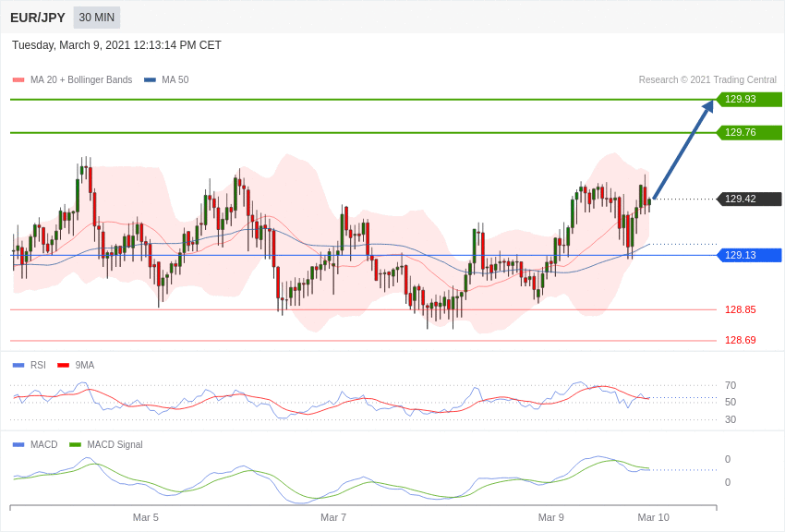Screen dimensions: 785x532
Task: Click the green 129.93 resistance label
Action: [x=749, y=99]
